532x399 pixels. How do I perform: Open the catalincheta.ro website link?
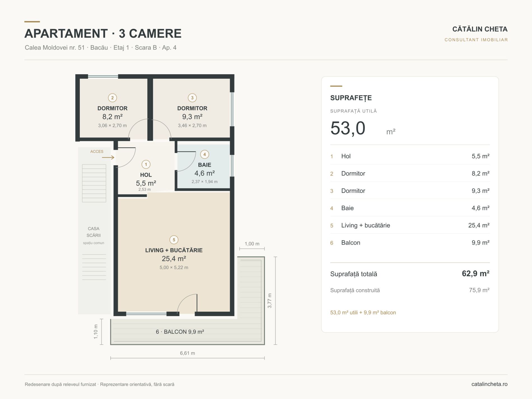pyautogui.click(x=489, y=384)
